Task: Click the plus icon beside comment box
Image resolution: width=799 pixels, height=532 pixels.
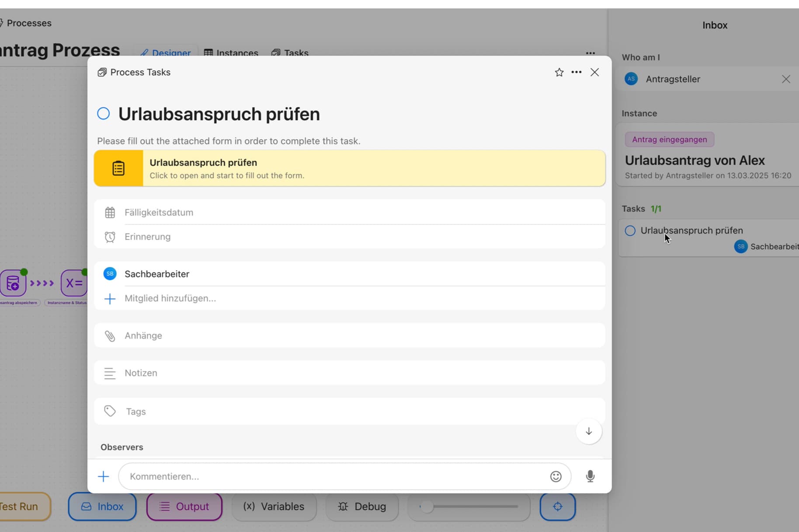Action: (104, 476)
